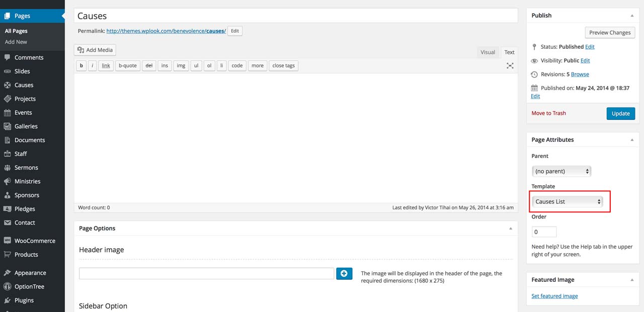Select All Pages submenu item
The width and height of the screenshot is (644, 312).
tap(16, 31)
